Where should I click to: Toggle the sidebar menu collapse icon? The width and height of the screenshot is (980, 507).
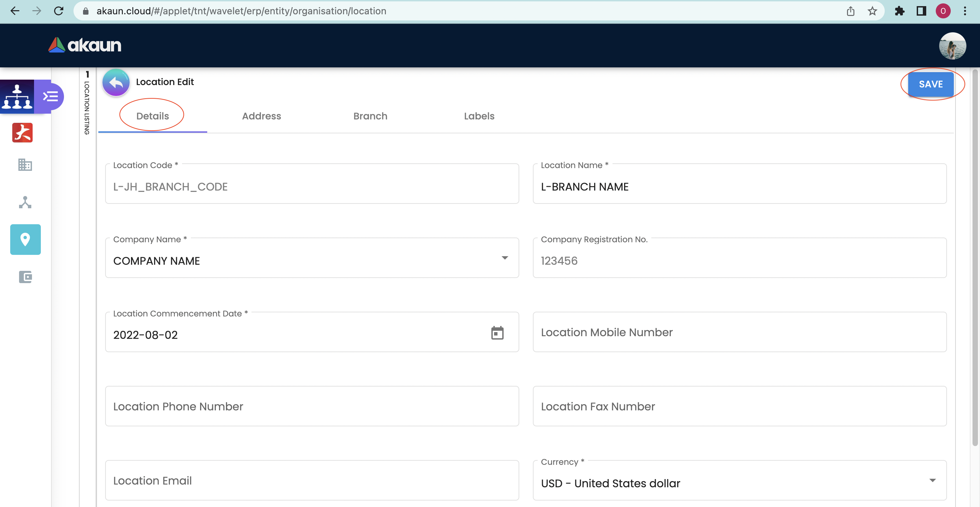pos(50,96)
